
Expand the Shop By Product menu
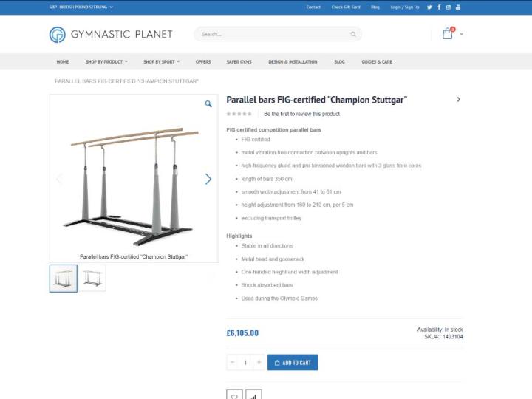(106, 62)
